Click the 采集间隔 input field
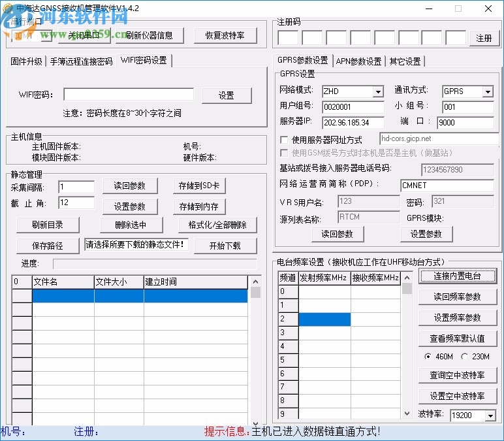 coord(76,187)
